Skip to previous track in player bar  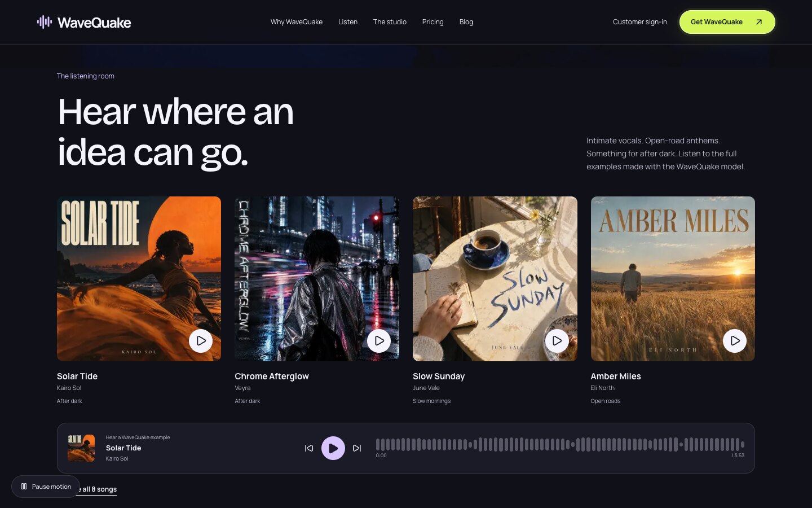tap(309, 448)
